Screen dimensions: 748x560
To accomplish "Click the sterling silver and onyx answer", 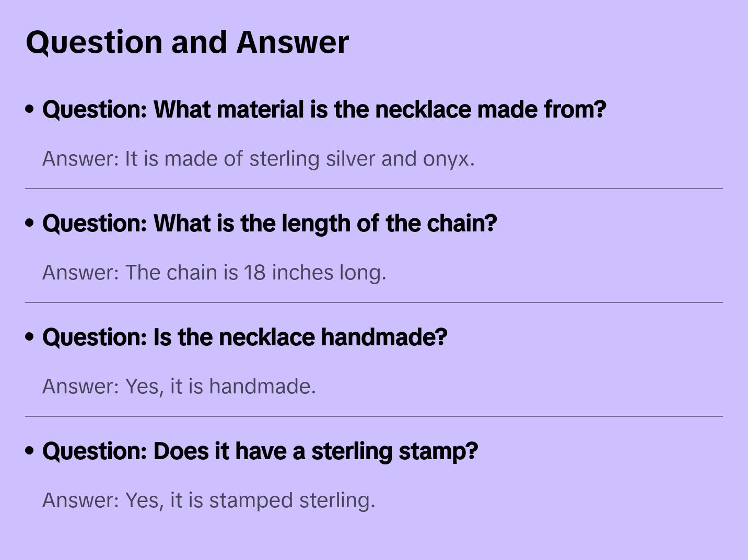I will point(258,159).
